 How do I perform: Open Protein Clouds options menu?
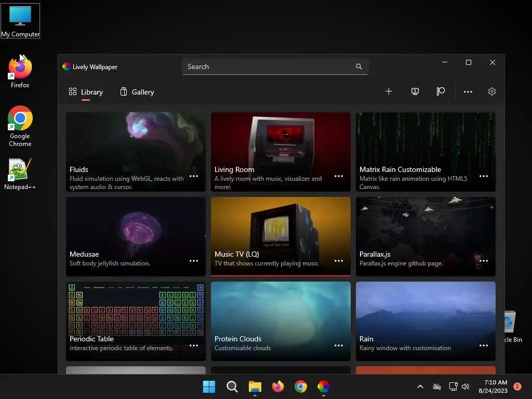339,345
